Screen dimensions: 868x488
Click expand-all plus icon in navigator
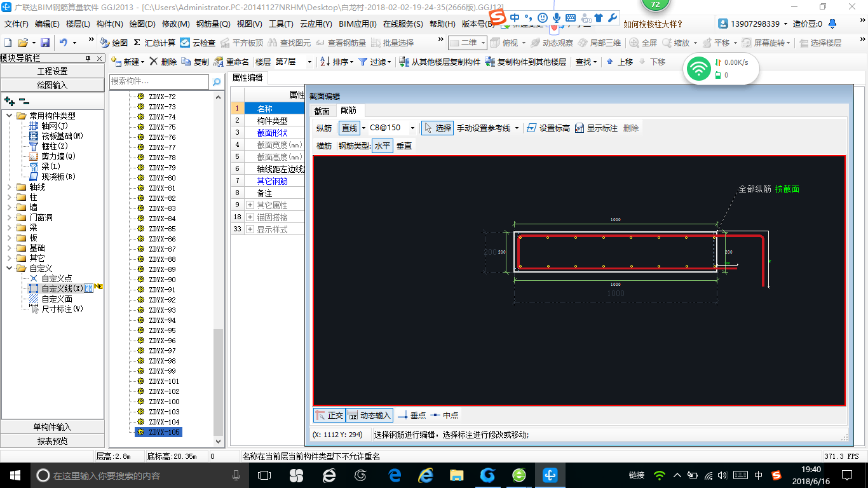[x=9, y=101]
